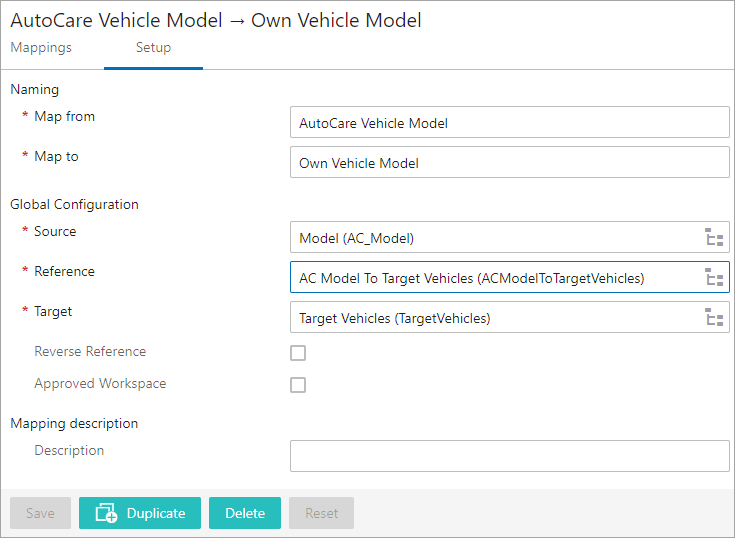Select the Setup tab
This screenshot has width=735, height=538.
(x=153, y=47)
